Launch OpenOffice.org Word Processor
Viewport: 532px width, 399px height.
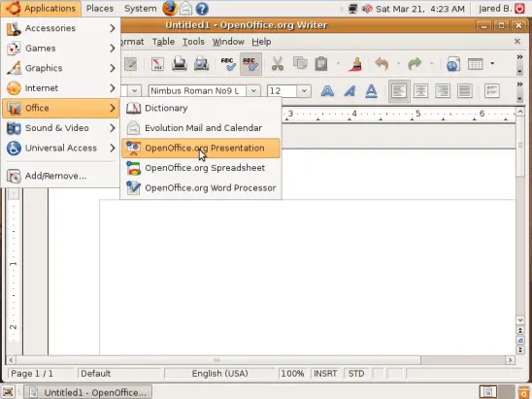click(201, 187)
